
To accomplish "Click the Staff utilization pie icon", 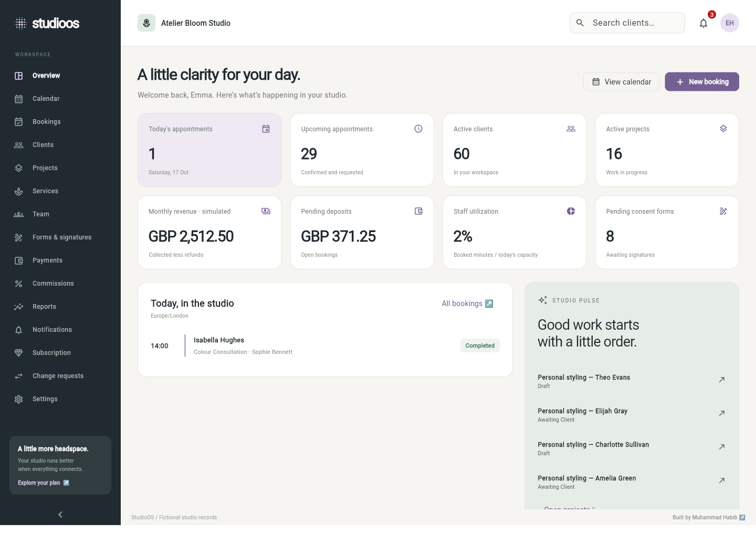I will (x=571, y=211).
